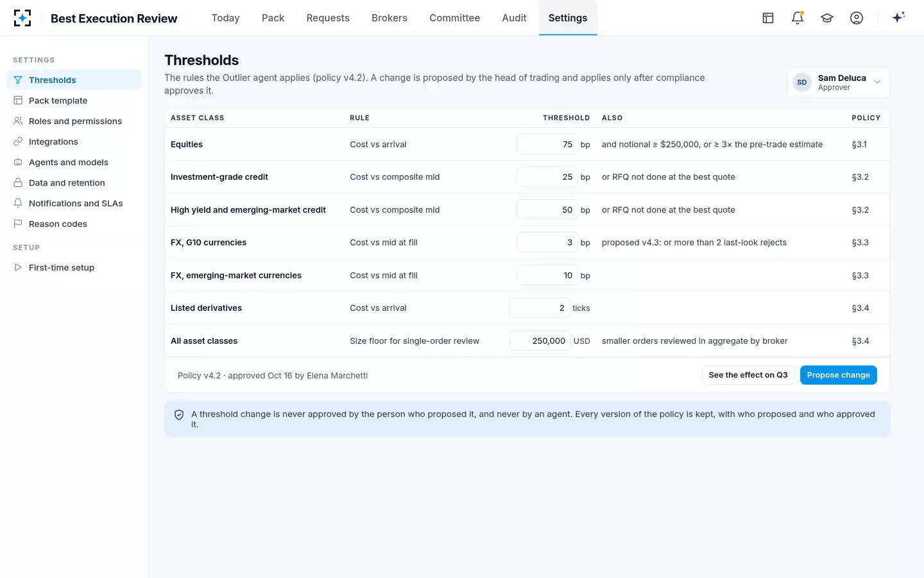Click the THRESHOLD column header
Viewport: 924px width, 578px height.
pyautogui.click(x=566, y=118)
